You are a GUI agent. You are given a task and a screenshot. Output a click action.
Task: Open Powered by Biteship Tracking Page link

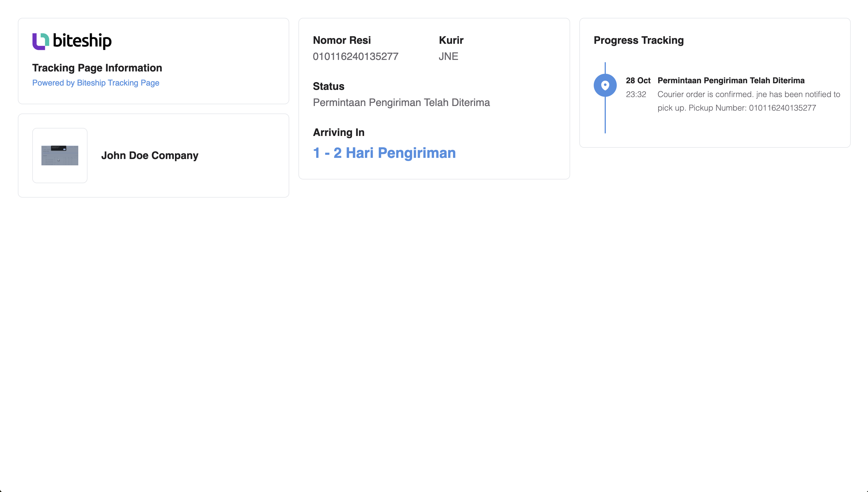pyautogui.click(x=96, y=83)
